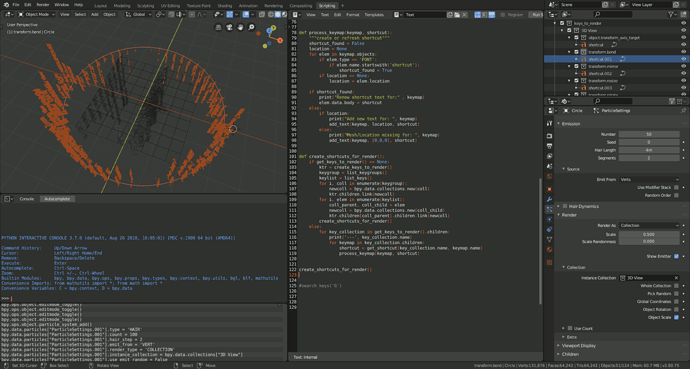Open the Output properties tab

tap(549, 146)
